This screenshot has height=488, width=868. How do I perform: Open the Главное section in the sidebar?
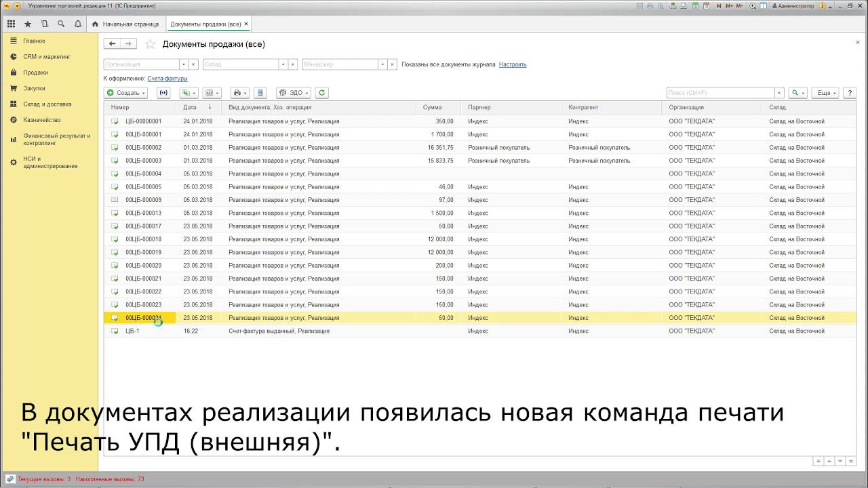coord(34,41)
